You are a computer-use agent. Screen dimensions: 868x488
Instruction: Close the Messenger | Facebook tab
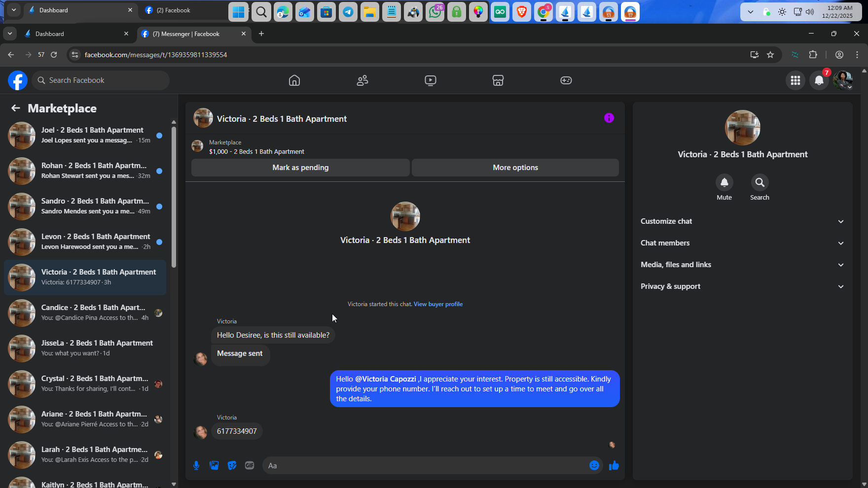pos(244,34)
